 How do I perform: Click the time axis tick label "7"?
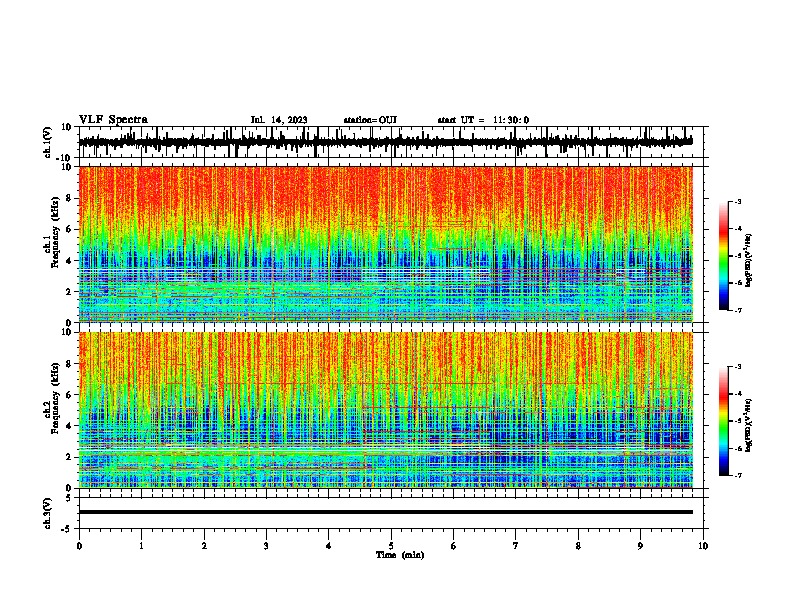click(516, 546)
